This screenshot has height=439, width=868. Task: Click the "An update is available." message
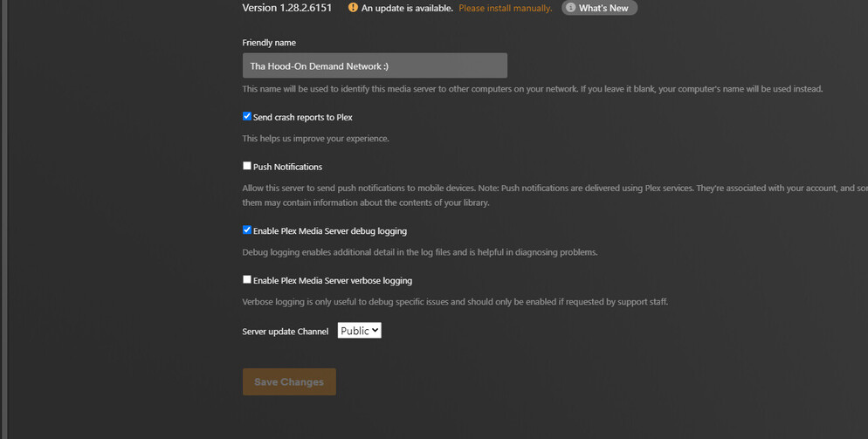(x=407, y=9)
